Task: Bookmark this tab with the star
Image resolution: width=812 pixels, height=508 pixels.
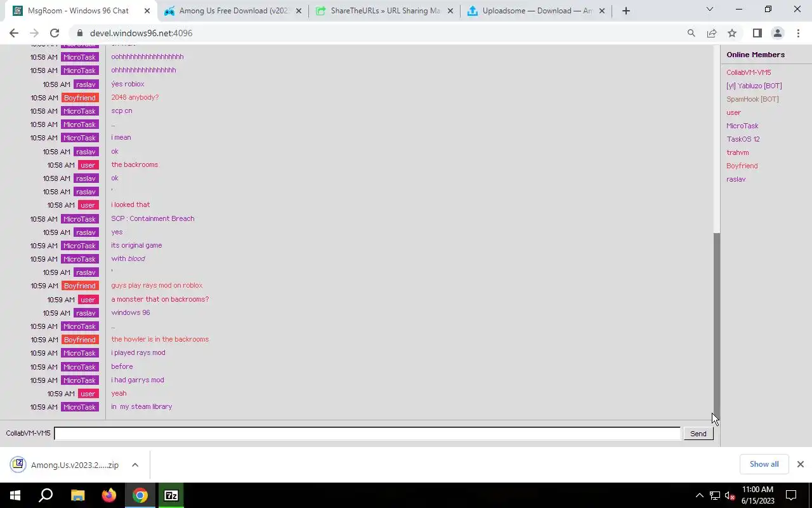Action: (732, 33)
